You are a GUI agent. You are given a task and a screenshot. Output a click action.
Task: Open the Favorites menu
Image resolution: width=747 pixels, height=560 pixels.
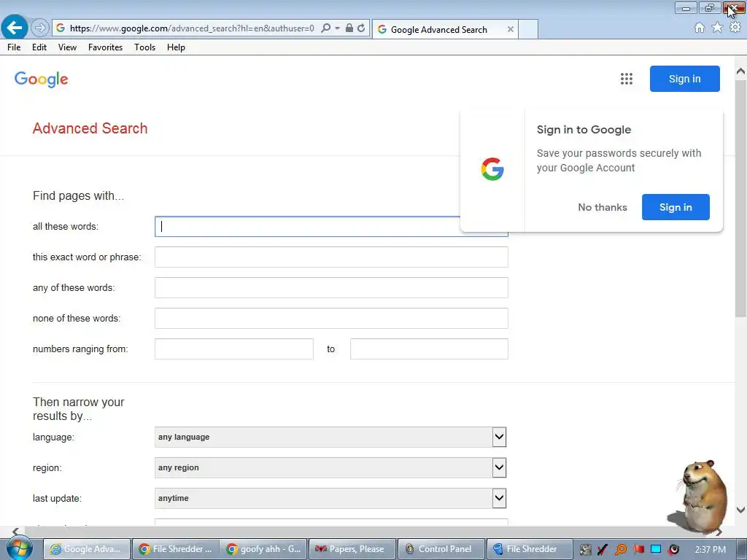(105, 47)
